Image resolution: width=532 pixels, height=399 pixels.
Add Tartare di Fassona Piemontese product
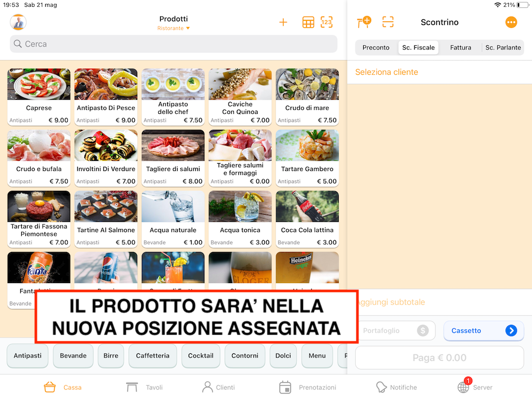pyautogui.click(x=38, y=219)
